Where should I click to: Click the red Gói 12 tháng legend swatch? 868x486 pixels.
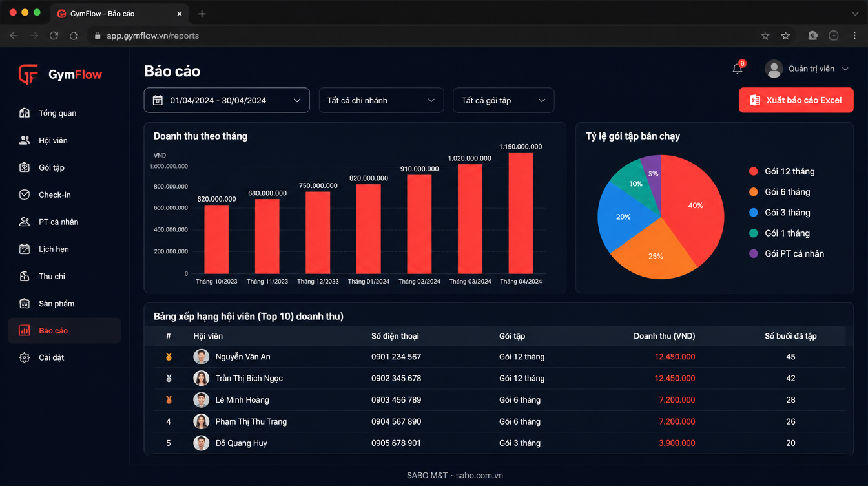(753, 171)
